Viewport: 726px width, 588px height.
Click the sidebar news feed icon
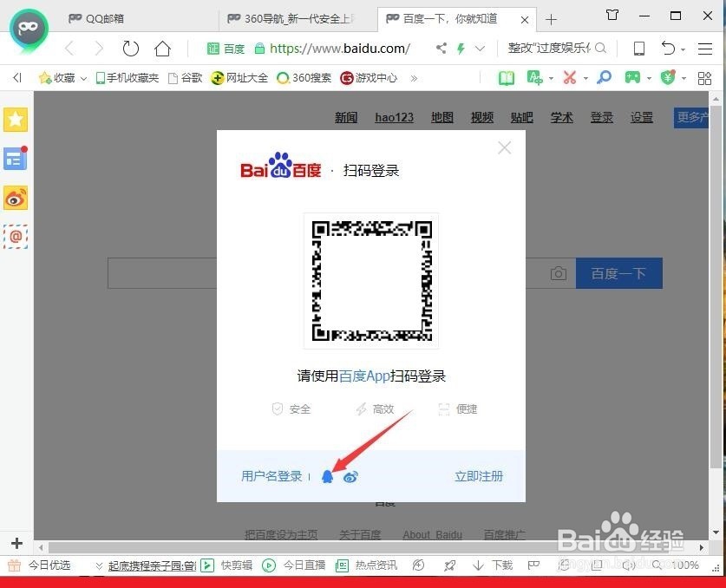pyautogui.click(x=16, y=159)
